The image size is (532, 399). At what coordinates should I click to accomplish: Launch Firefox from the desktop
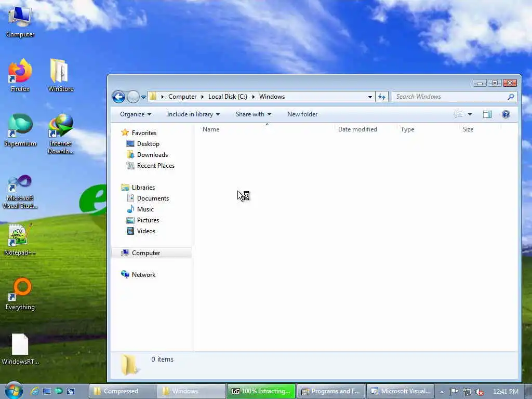tap(20, 75)
